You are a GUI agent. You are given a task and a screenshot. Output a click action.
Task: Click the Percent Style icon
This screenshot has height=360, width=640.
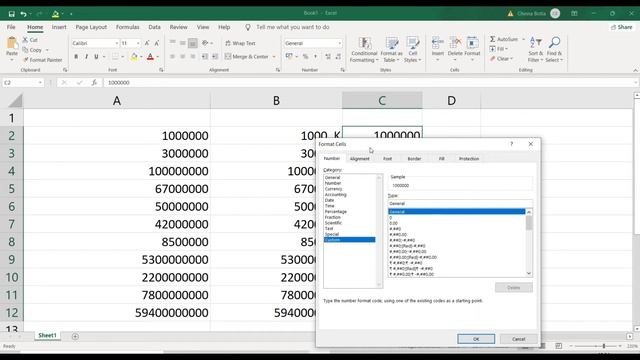pyautogui.click(x=305, y=57)
